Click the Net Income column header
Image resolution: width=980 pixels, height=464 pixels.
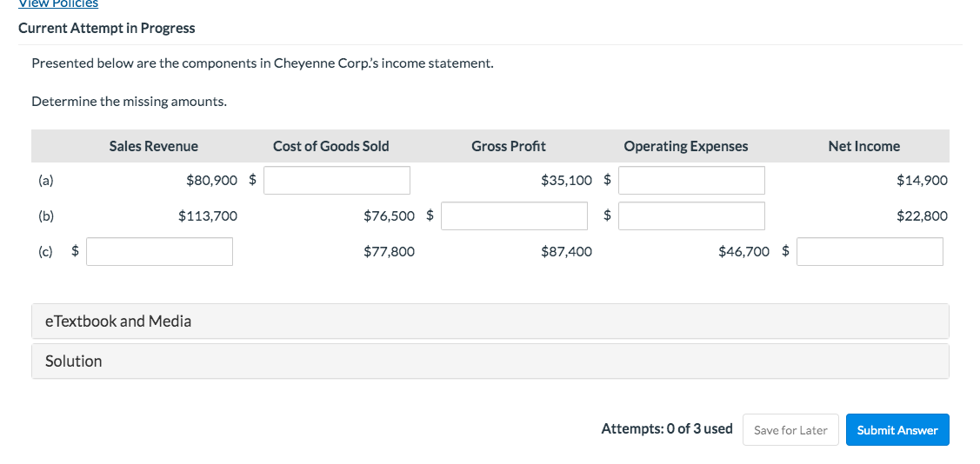pos(863,146)
